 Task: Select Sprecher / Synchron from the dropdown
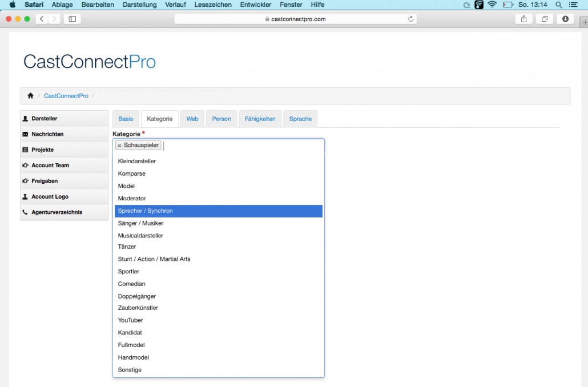[219, 211]
